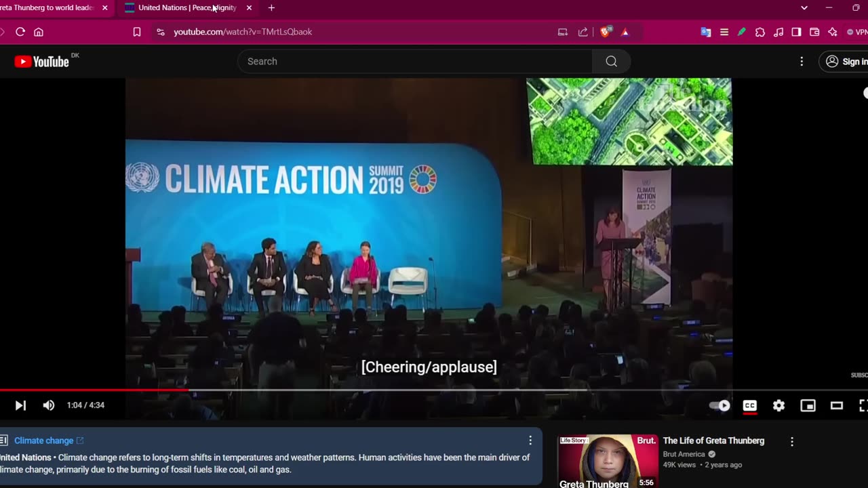Expand tab search chevron in title bar
868x488 pixels.
[804, 8]
